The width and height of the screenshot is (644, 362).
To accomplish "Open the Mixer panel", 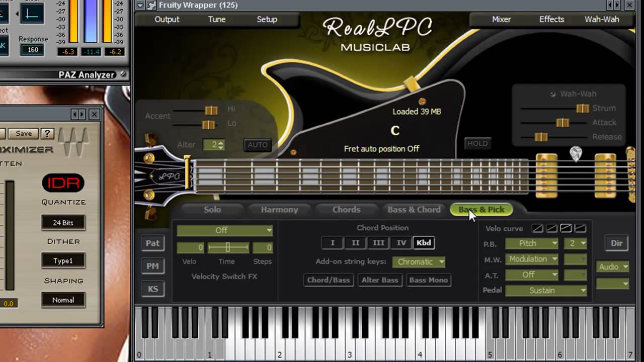I will [501, 19].
